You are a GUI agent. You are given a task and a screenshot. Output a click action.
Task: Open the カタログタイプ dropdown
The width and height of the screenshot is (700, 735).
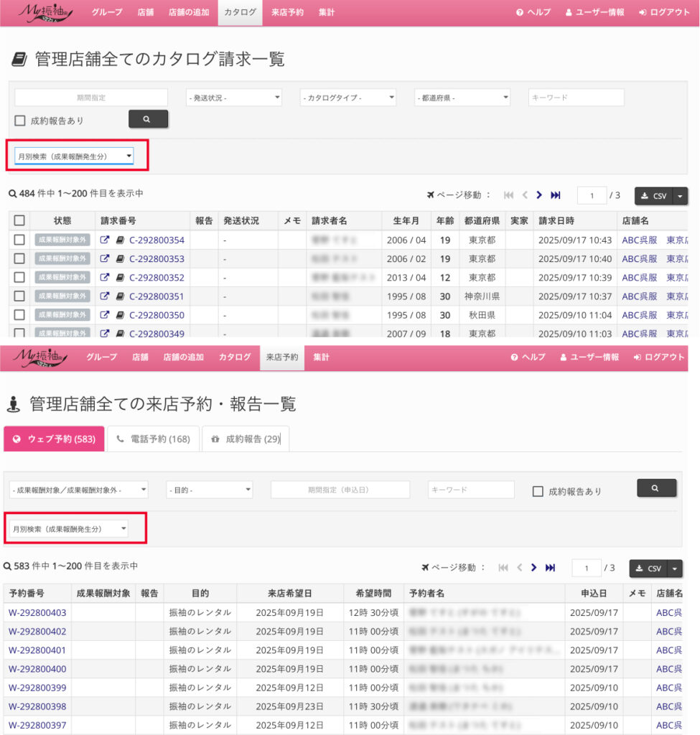click(348, 98)
